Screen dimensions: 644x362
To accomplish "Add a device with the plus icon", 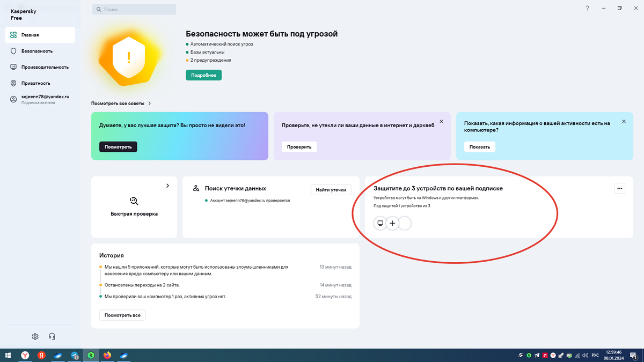I will 392,223.
